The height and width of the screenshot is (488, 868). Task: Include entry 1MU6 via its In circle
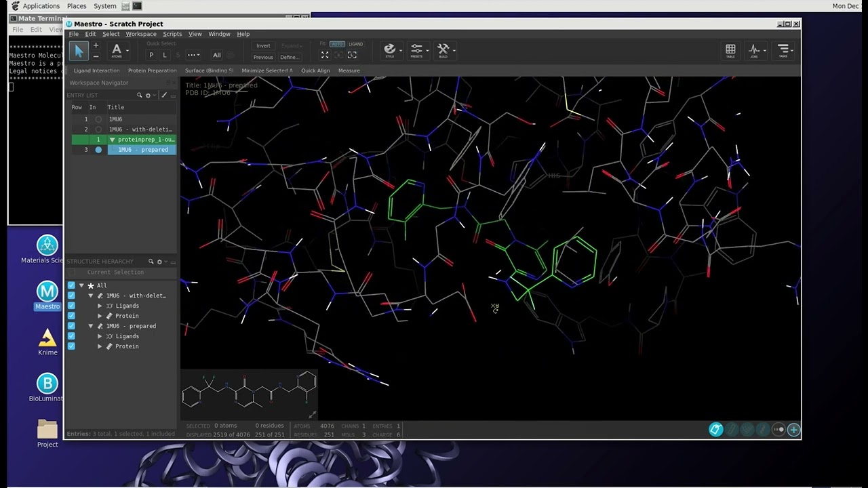[98, 119]
